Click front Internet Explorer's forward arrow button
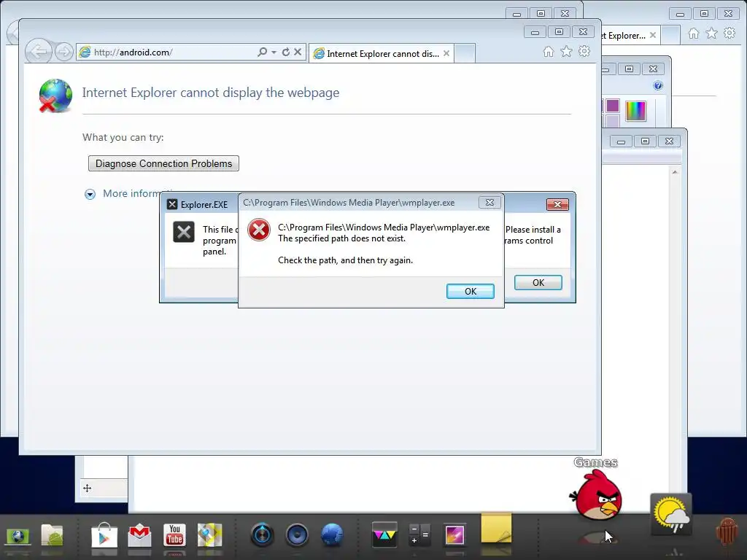 [64, 52]
